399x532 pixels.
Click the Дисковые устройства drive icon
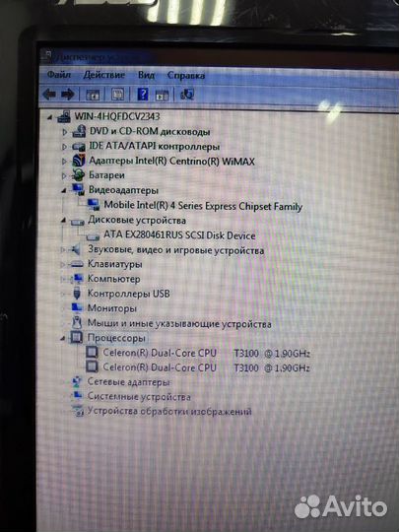tap(78, 222)
